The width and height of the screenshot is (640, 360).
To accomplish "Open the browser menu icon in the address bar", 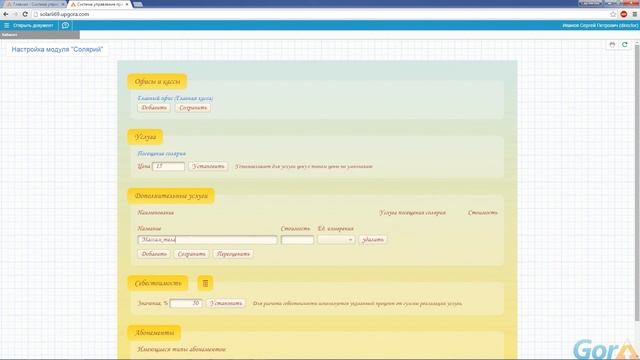I will coord(634,14).
